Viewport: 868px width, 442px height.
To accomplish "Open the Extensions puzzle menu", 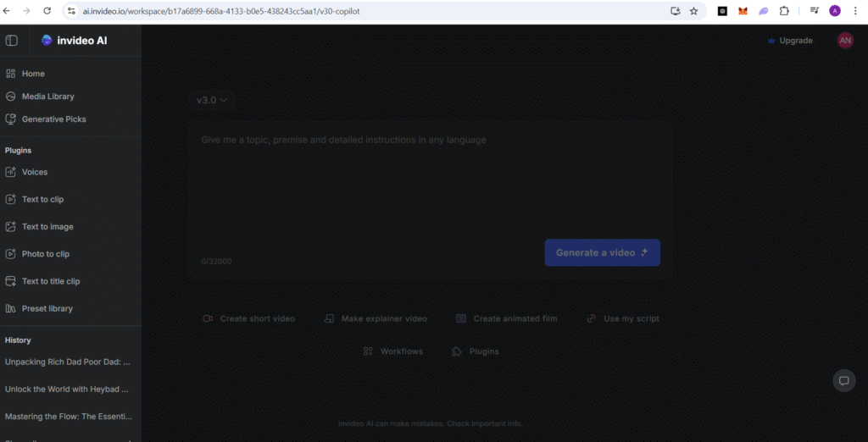I will (784, 11).
